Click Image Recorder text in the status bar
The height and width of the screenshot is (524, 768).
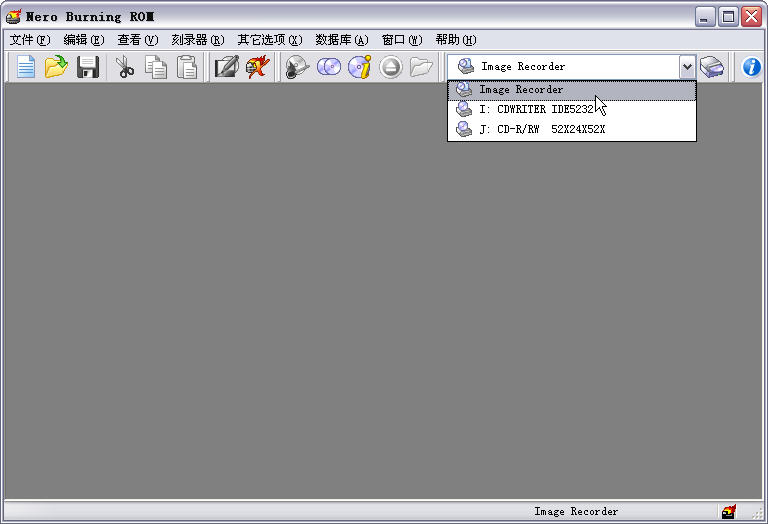pyautogui.click(x=576, y=511)
